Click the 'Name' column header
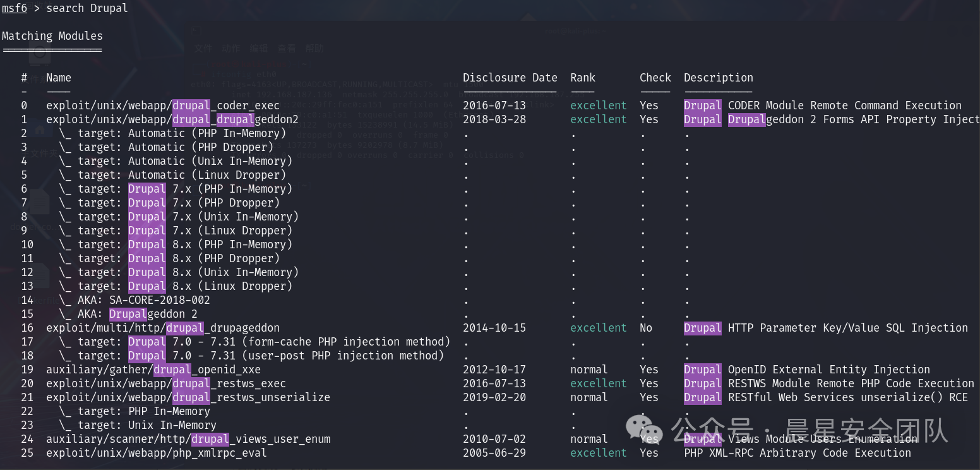This screenshot has width=980, height=470. pyautogui.click(x=59, y=78)
